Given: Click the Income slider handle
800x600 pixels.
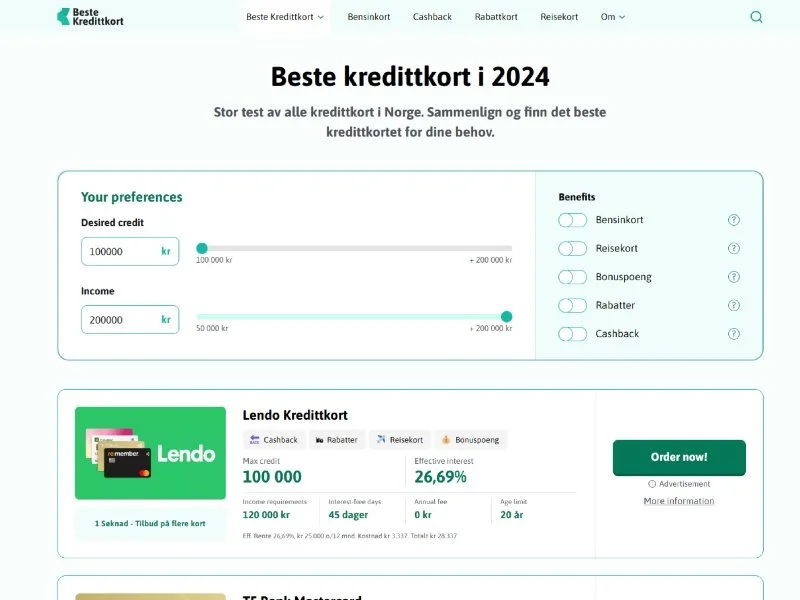Looking at the screenshot, I should pos(506,317).
